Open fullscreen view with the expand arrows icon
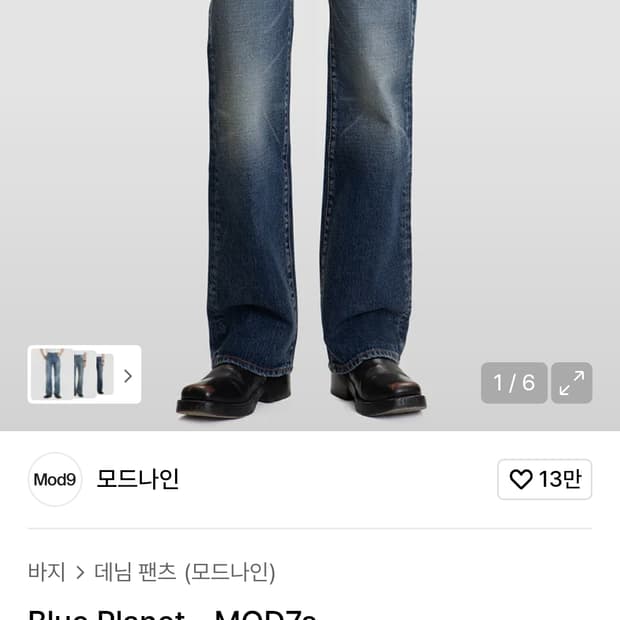This screenshot has width=620, height=620. pos(571,383)
